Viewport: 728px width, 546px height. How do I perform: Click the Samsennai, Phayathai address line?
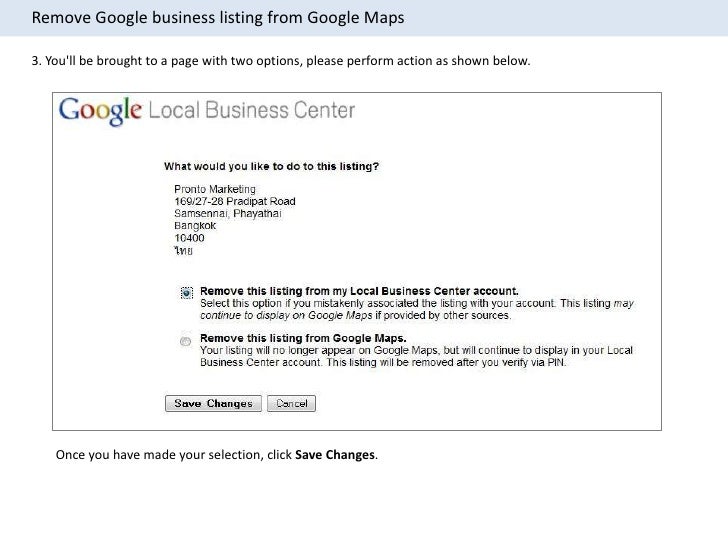[228, 214]
